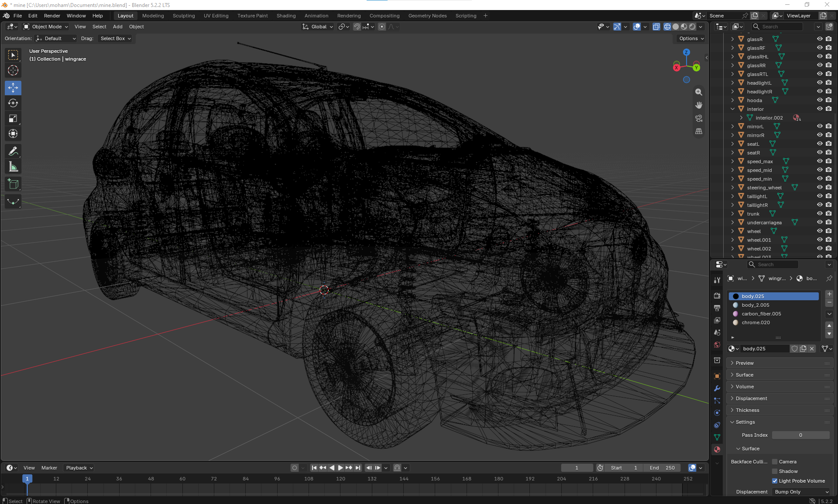This screenshot has height=504, width=838.
Task: Open the Material properties tab
Action: click(717, 449)
